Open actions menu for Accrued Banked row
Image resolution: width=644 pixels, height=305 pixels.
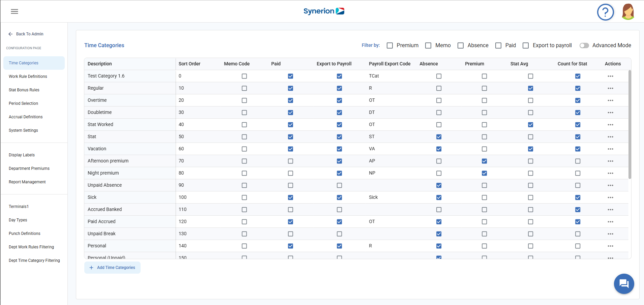coord(610,210)
